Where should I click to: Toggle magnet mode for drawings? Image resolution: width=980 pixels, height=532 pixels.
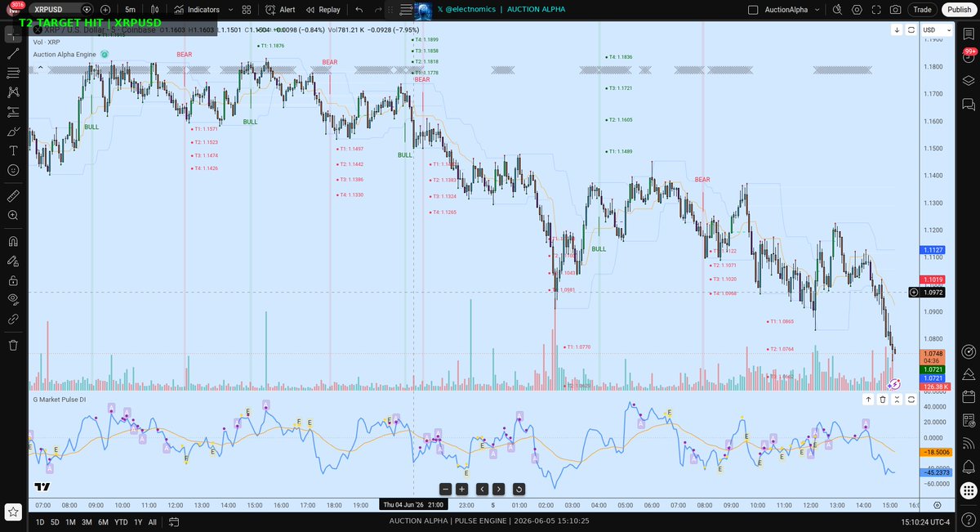[13, 242]
